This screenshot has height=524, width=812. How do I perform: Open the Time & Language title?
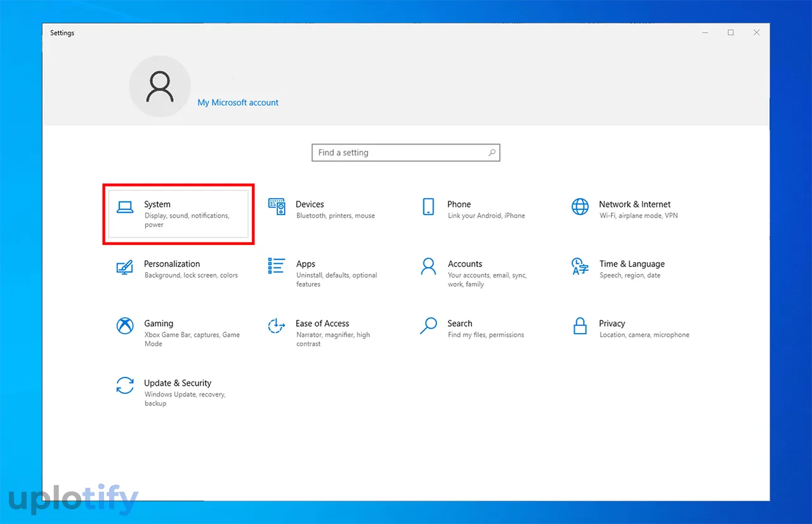coord(632,264)
